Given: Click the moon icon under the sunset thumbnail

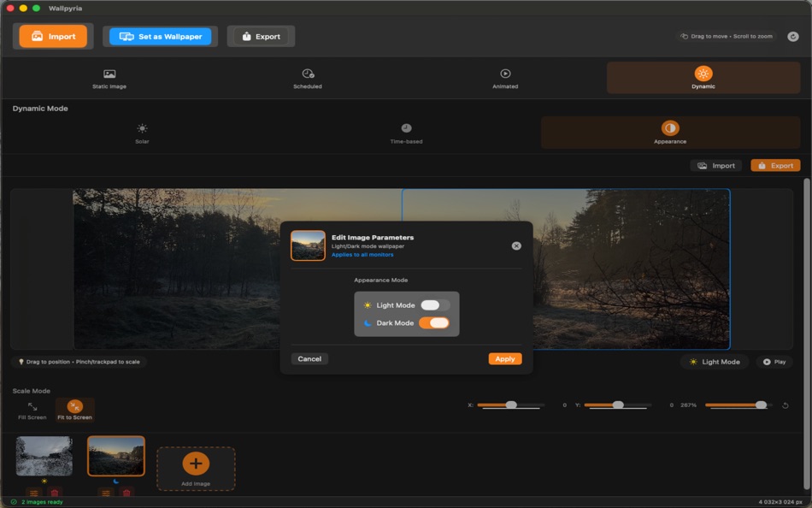Looking at the screenshot, I should coord(116,481).
